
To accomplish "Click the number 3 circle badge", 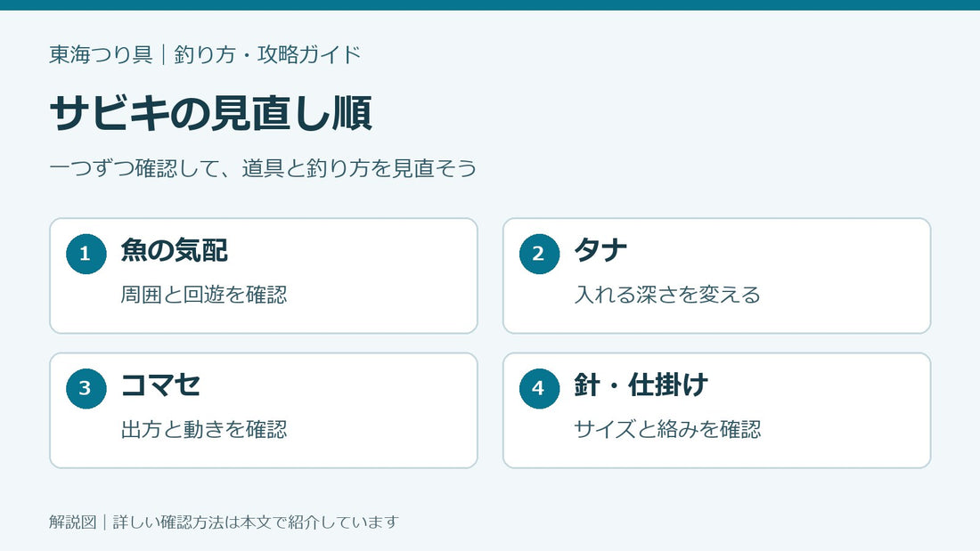I will tap(86, 389).
